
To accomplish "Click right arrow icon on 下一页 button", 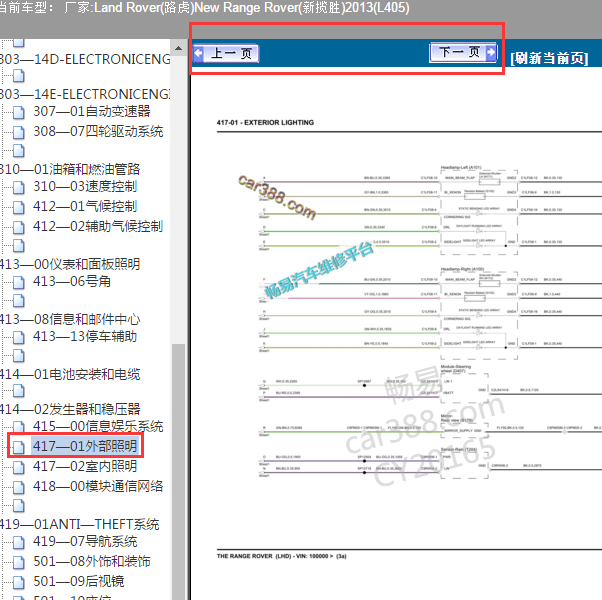I will click(491, 53).
